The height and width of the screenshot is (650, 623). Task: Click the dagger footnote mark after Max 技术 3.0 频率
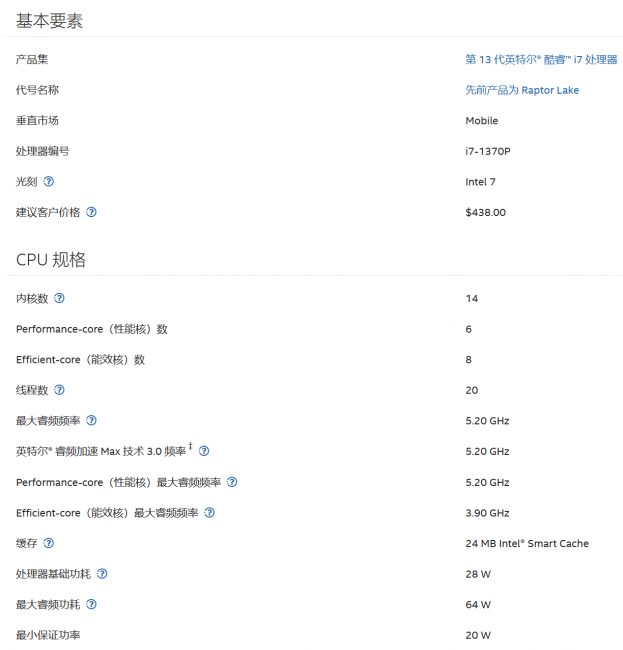tap(190, 446)
